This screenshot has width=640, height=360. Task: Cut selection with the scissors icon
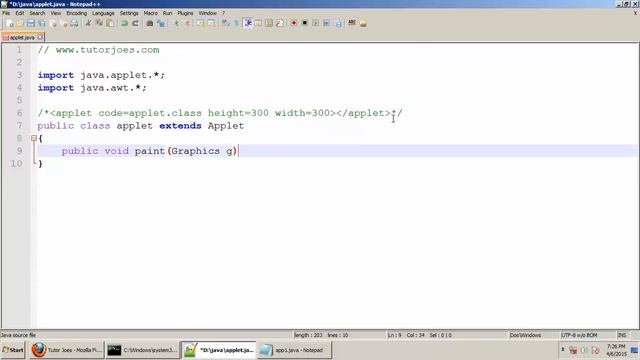(x=88, y=23)
